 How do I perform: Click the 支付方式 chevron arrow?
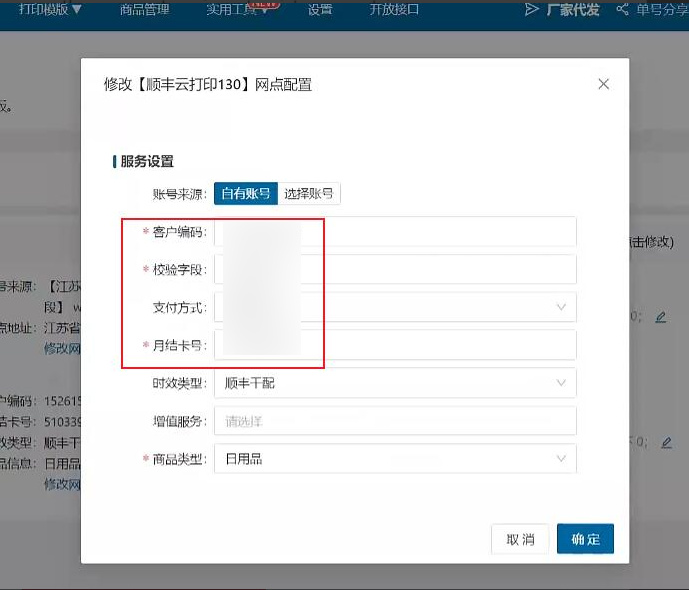pos(561,307)
